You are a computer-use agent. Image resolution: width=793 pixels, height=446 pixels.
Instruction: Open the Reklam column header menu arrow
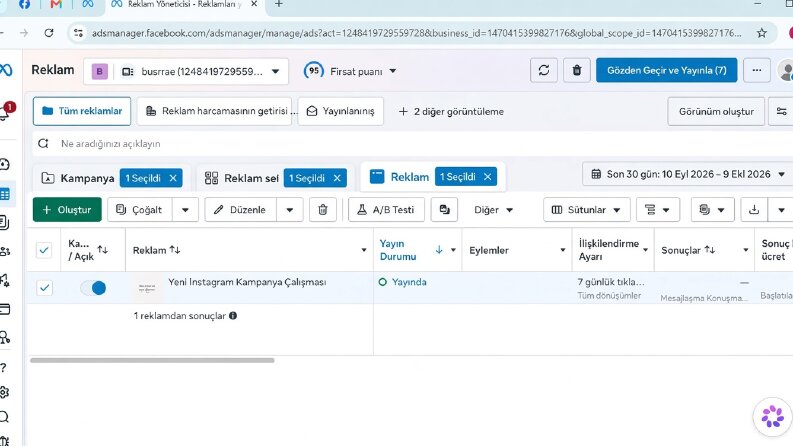[x=364, y=250]
